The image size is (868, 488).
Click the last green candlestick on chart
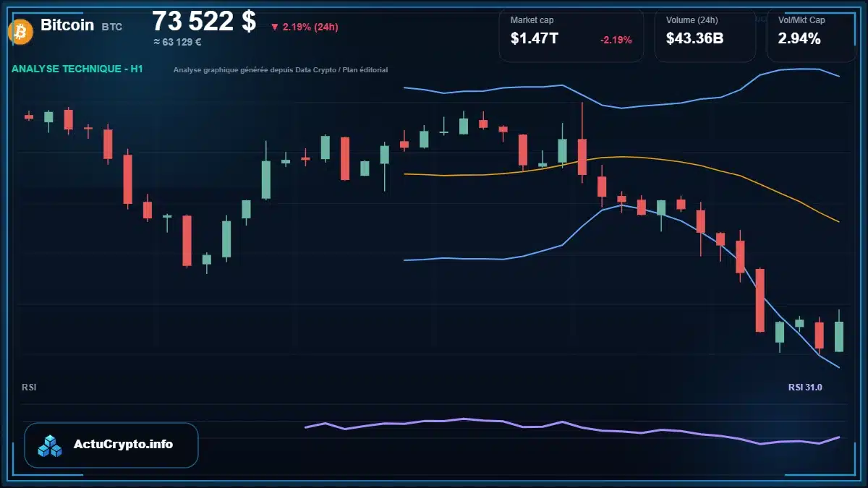coord(839,336)
